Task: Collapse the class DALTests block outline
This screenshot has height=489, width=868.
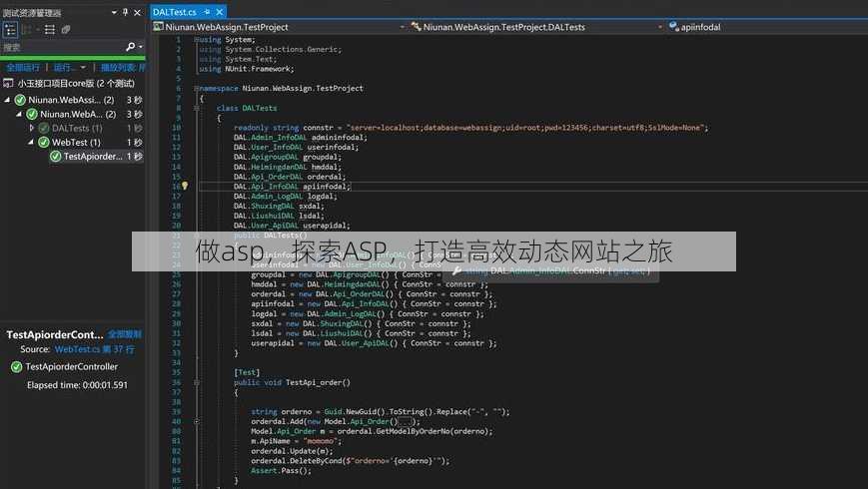Action: (x=196, y=108)
